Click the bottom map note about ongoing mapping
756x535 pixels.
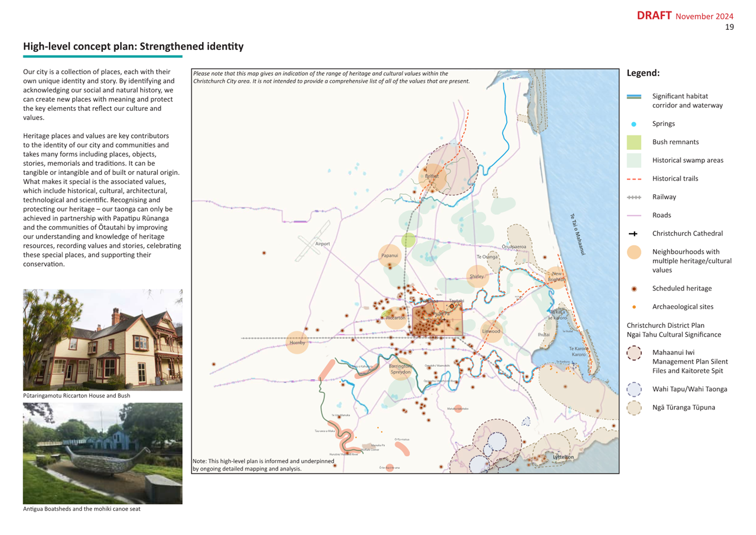pyautogui.click(x=263, y=465)
